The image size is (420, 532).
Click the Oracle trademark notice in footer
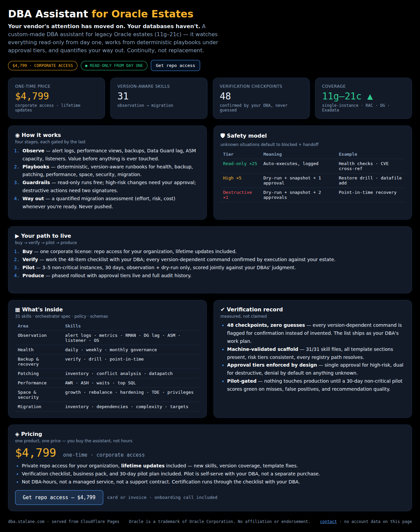pyautogui.click(x=220, y=522)
